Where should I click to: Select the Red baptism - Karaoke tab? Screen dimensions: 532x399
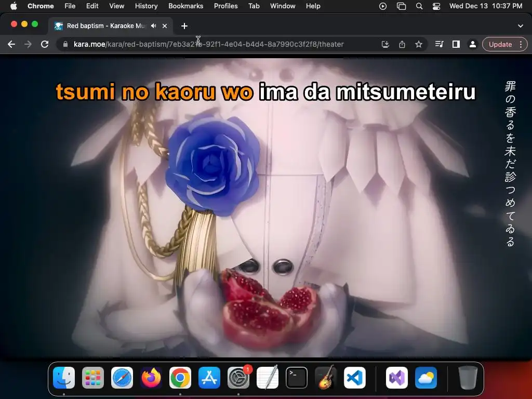click(110, 26)
